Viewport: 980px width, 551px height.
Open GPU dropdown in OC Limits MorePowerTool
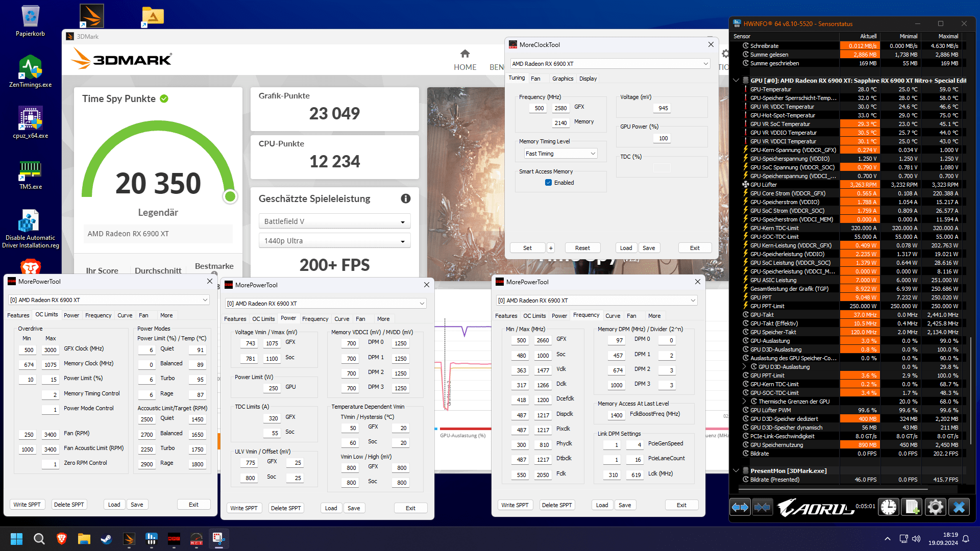pos(109,300)
